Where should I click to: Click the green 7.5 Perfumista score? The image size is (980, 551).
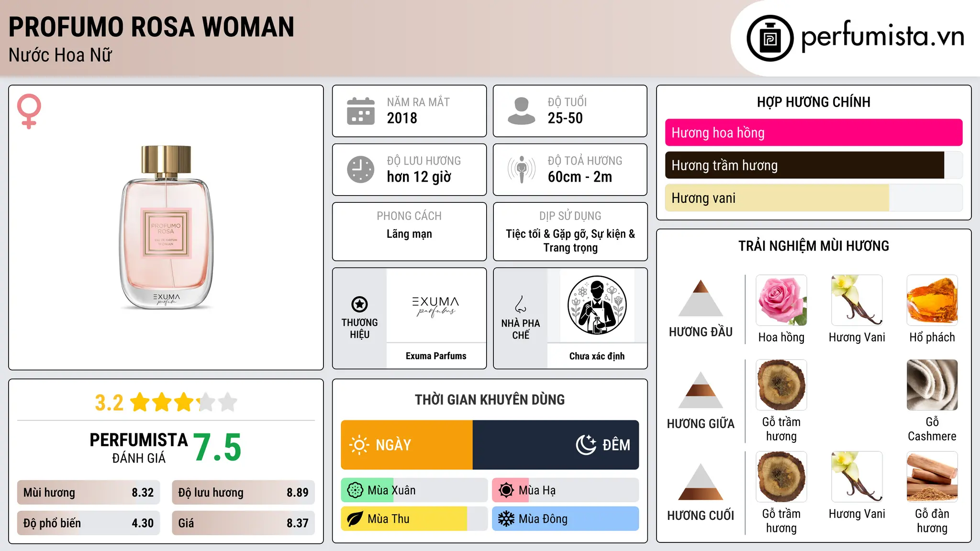(x=217, y=447)
